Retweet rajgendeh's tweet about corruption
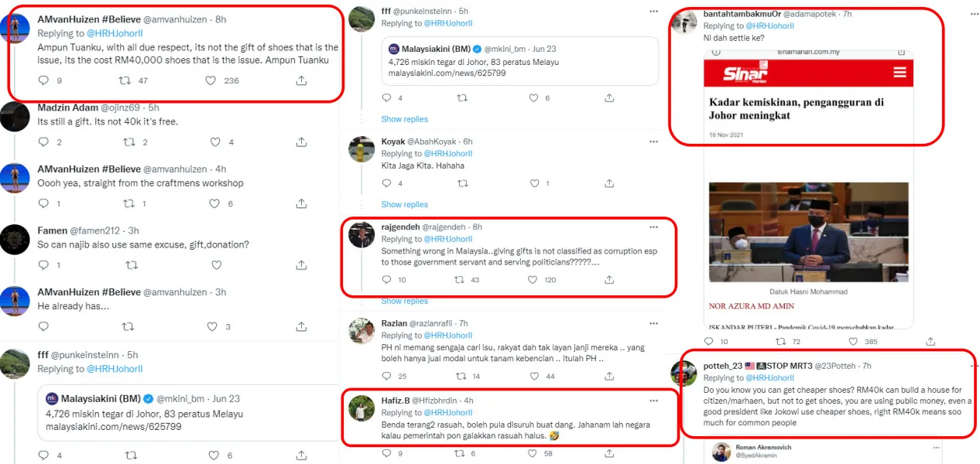 (462, 280)
